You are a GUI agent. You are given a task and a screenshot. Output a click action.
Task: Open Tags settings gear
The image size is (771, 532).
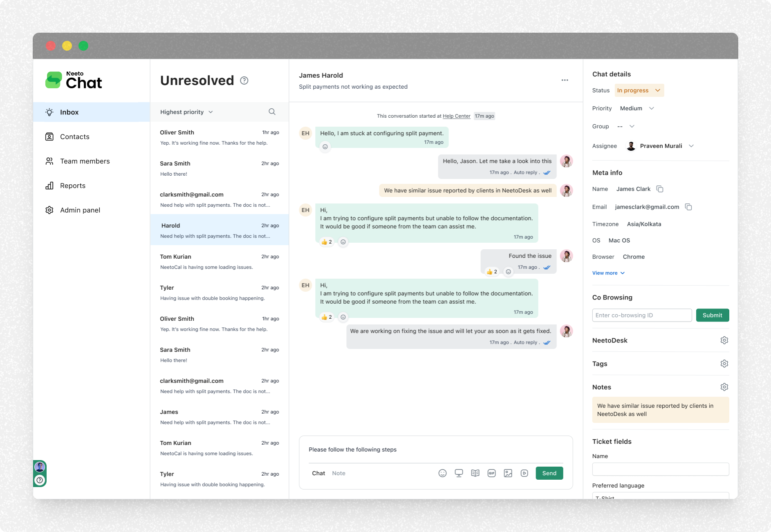point(724,364)
